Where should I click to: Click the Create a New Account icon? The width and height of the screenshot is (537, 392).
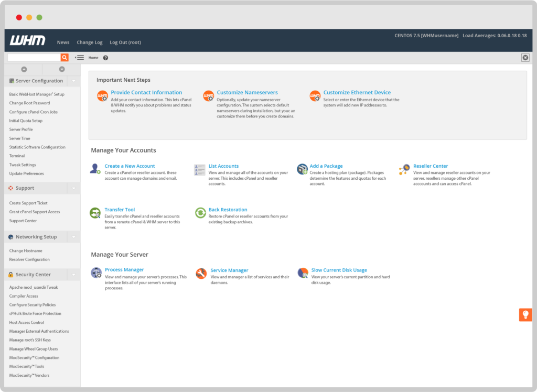95,169
